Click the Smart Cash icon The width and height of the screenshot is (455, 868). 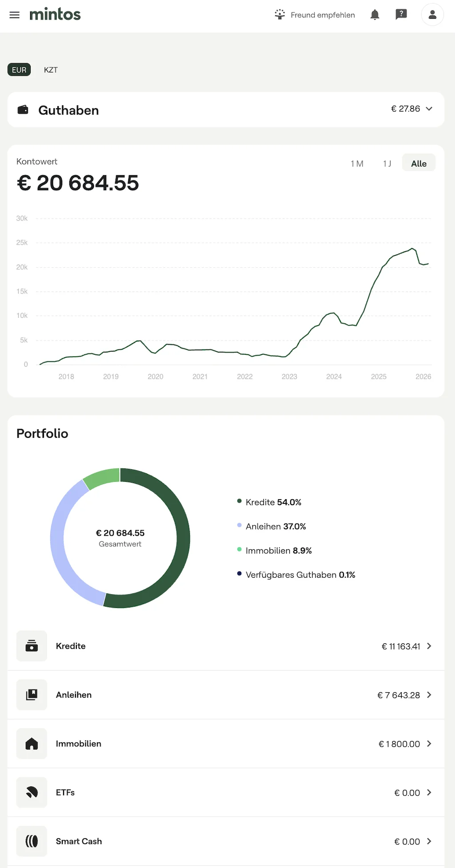coord(32,841)
